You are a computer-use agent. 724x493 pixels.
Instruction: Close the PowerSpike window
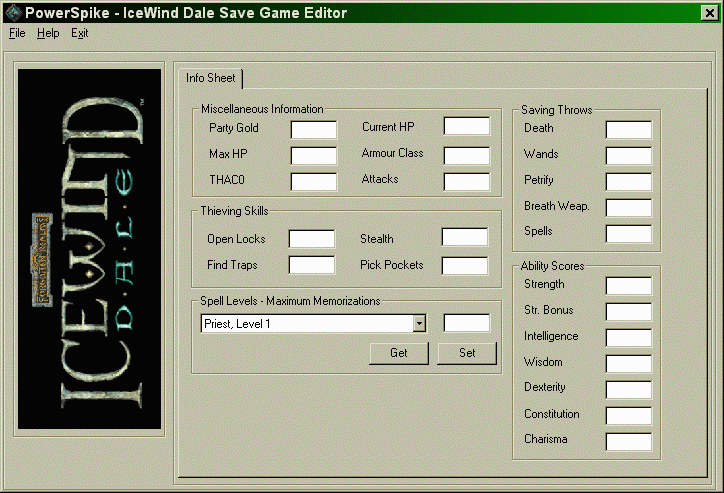pyautogui.click(x=709, y=12)
